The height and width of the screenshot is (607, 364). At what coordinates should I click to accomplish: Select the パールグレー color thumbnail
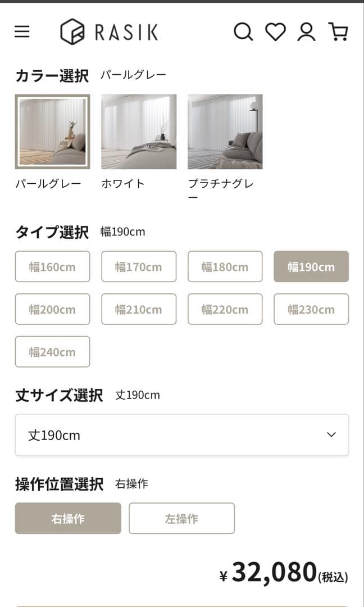point(52,132)
